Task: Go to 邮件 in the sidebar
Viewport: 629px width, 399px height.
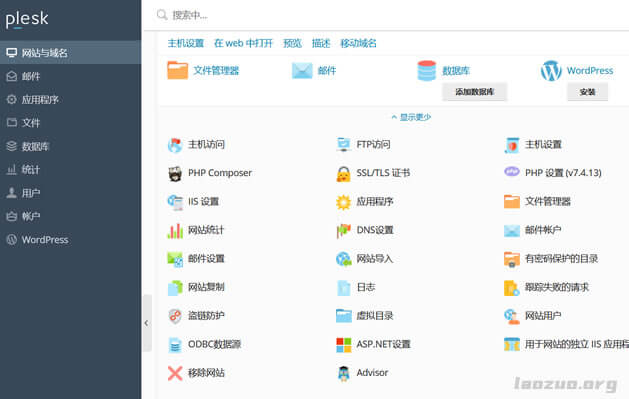Action: click(x=71, y=76)
